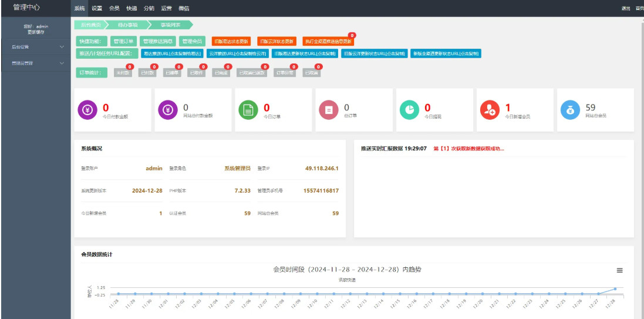Click the 管理订单 quick function button
This screenshot has width=644, height=319.
(x=123, y=42)
